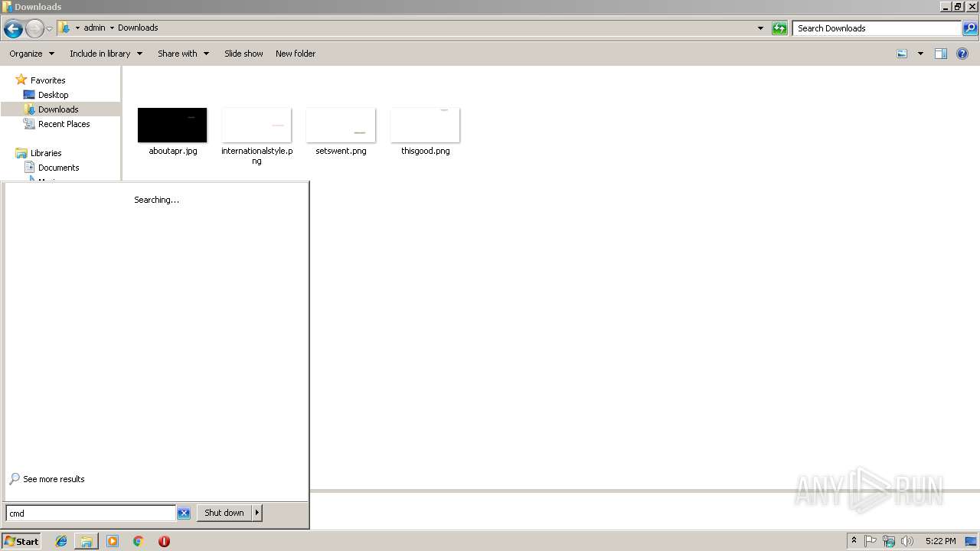Launch Google Chrome from taskbar
Viewport: 980px width, 551px height.
tap(139, 541)
